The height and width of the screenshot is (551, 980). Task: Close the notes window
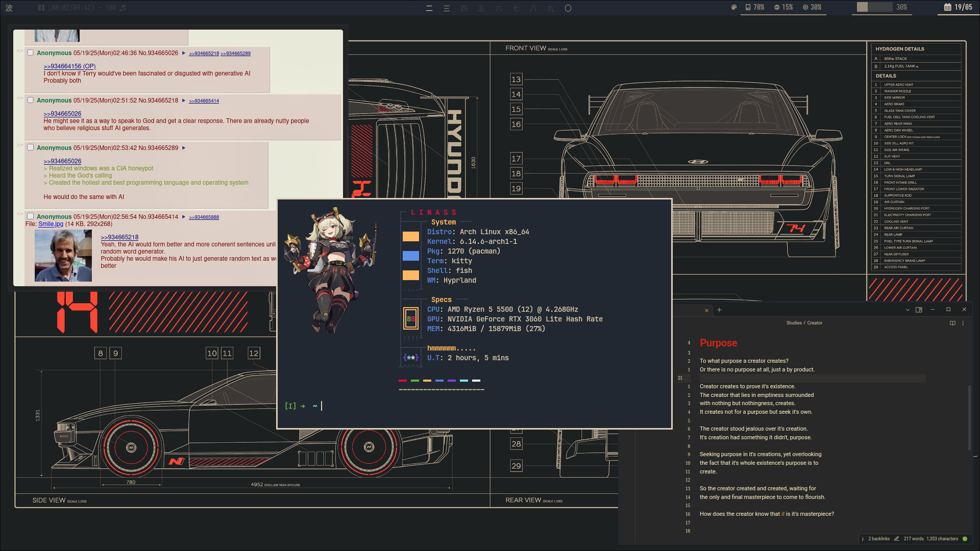pos(964,310)
